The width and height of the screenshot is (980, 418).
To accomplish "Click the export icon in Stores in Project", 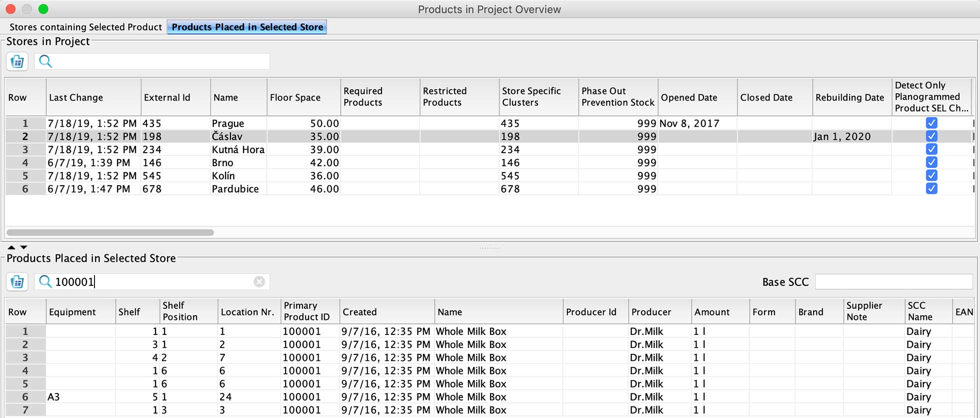I will [x=17, y=62].
